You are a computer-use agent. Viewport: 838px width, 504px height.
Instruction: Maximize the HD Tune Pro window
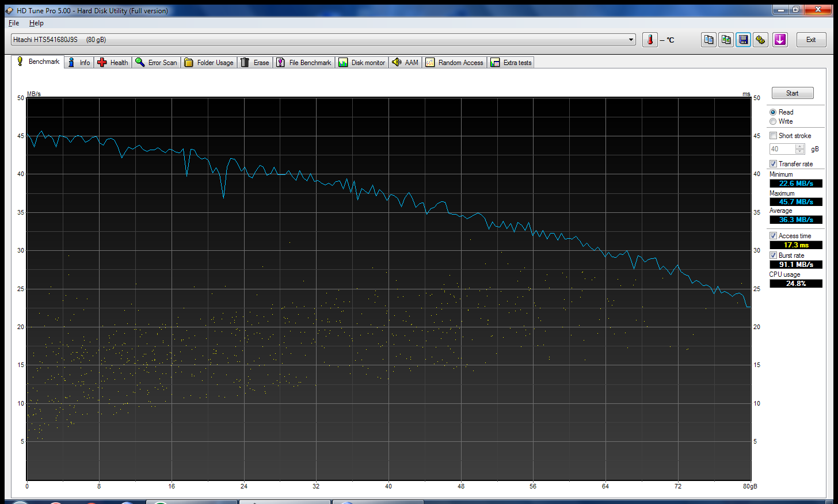(796, 9)
